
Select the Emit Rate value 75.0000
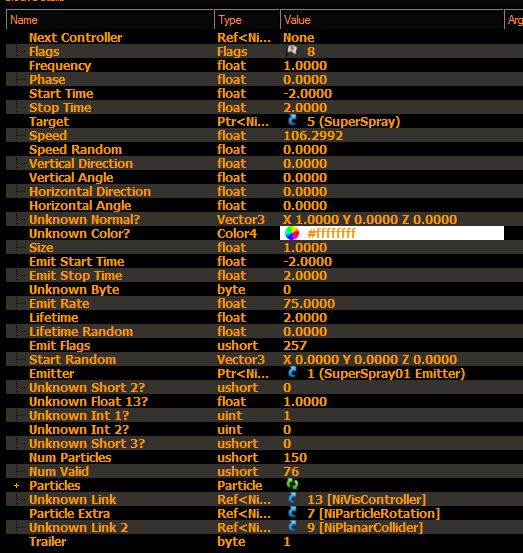[x=309, y=303]
